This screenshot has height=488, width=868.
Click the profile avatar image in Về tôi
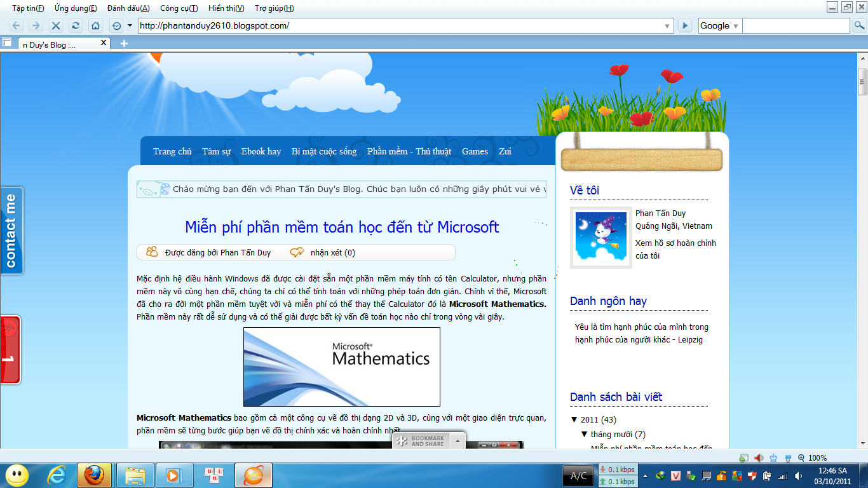tap(601, 237)
